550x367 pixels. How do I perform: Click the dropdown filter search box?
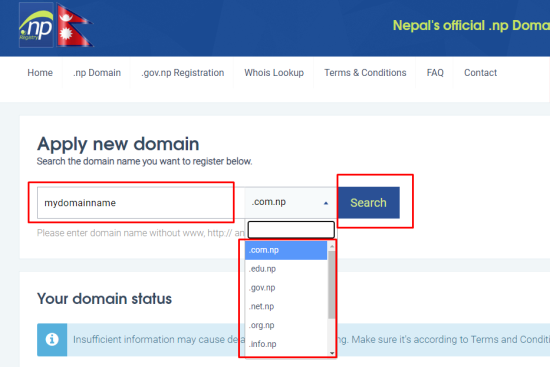pos(291,229)
